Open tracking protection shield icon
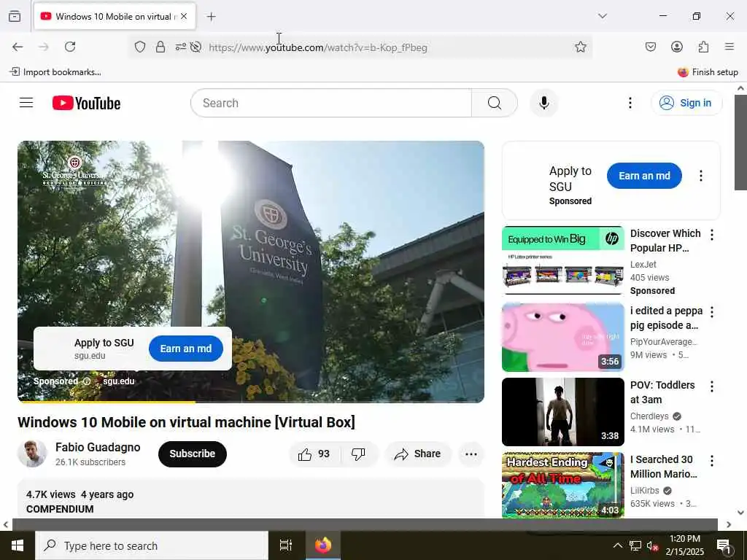Viewport: 747px width, 560px height. pos(139,47)
